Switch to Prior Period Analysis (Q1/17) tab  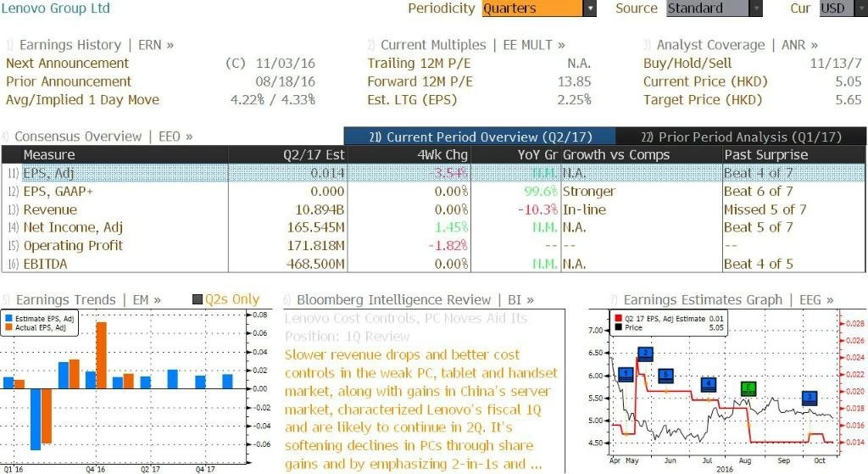point(741,137)
